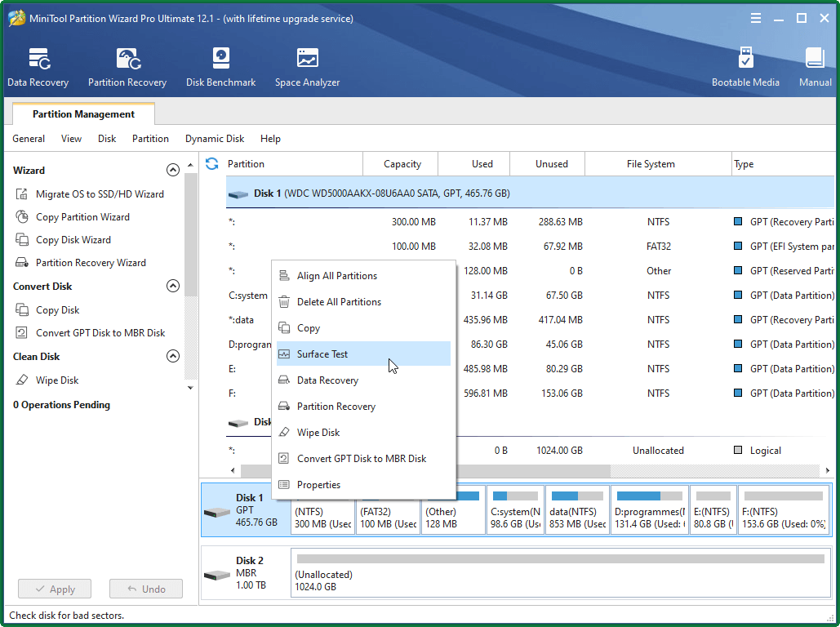Collapse the Clean Disk section

tap(172, 357)
